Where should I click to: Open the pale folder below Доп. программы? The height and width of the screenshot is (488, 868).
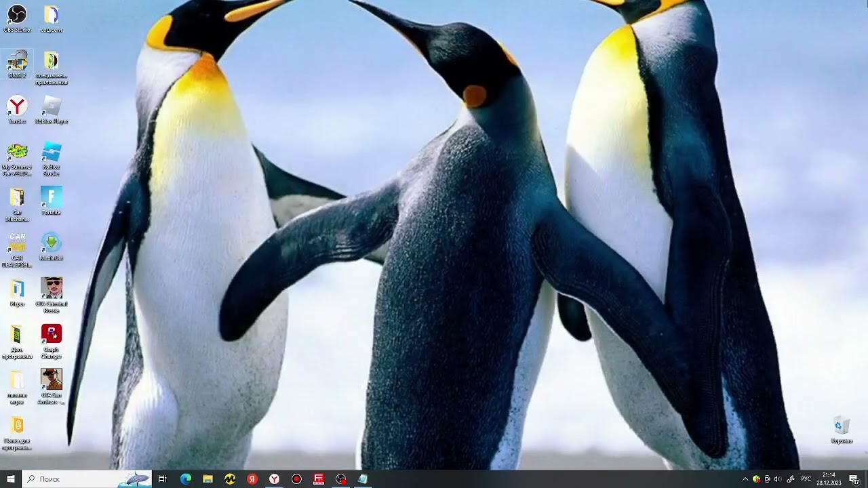(17, 387)
